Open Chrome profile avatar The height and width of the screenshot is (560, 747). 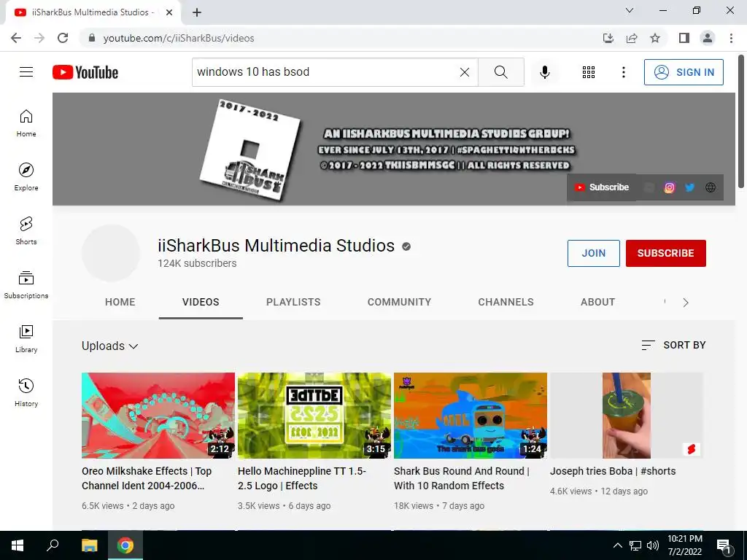708,38
